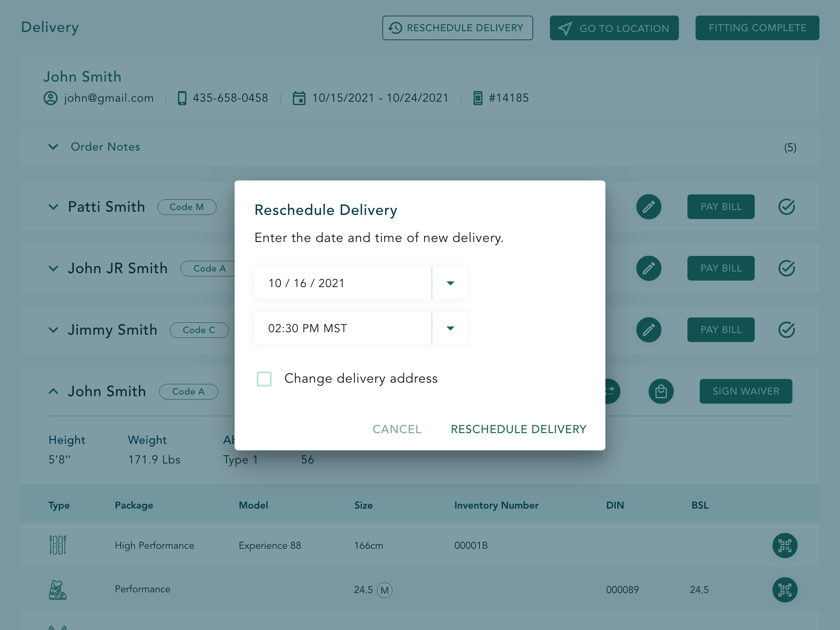This screenshot has width=840, height=630.
Task: Enable the Change delivery address checkbox
Action: coord(264,379)
